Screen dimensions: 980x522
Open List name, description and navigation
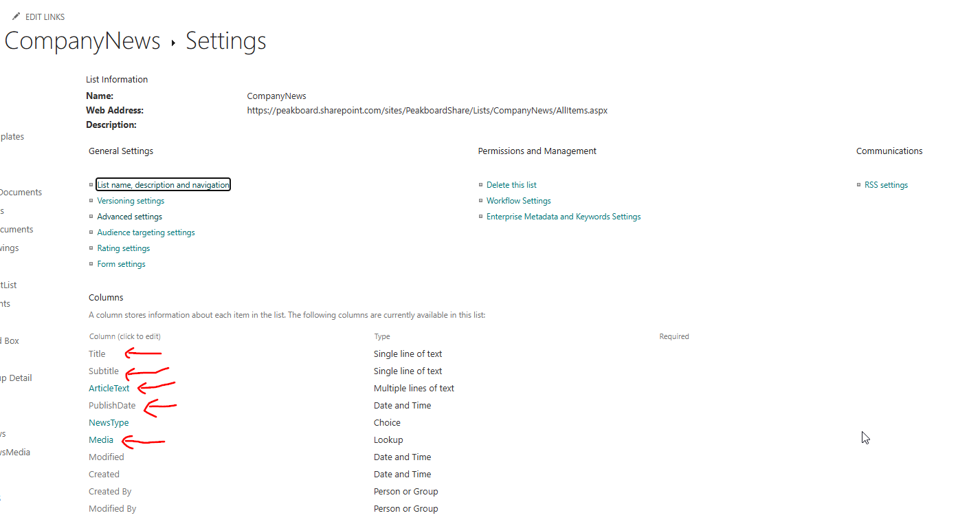click(x=163, y=185)
